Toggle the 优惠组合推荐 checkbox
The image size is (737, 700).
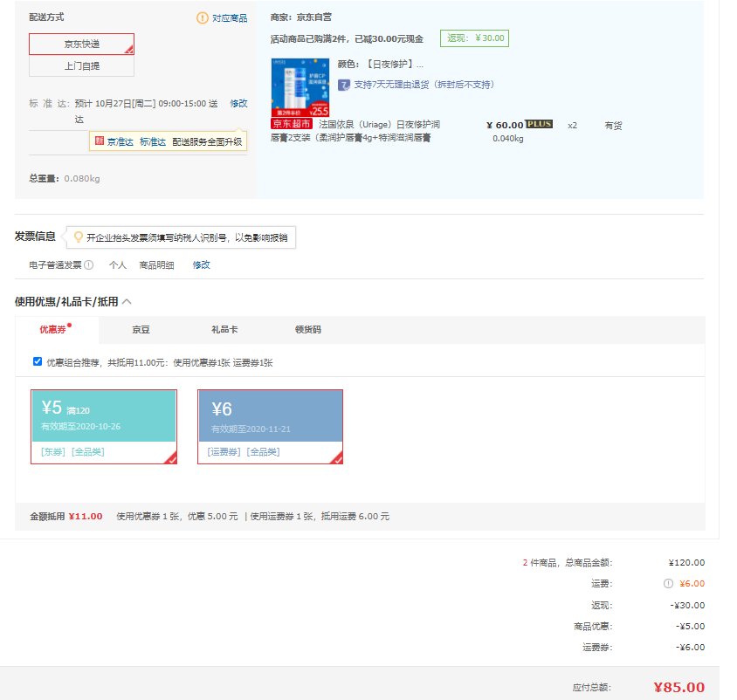(38, 361)
